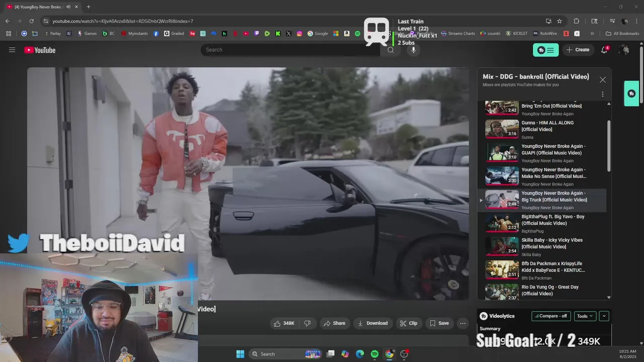
Task: Open the Chrome apps grid shortcut
Action: point(9,34)
